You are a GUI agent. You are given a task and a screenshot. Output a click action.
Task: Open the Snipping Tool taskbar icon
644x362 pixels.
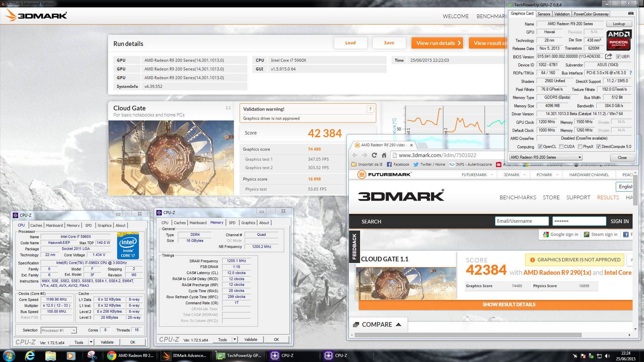click(92, 356)
